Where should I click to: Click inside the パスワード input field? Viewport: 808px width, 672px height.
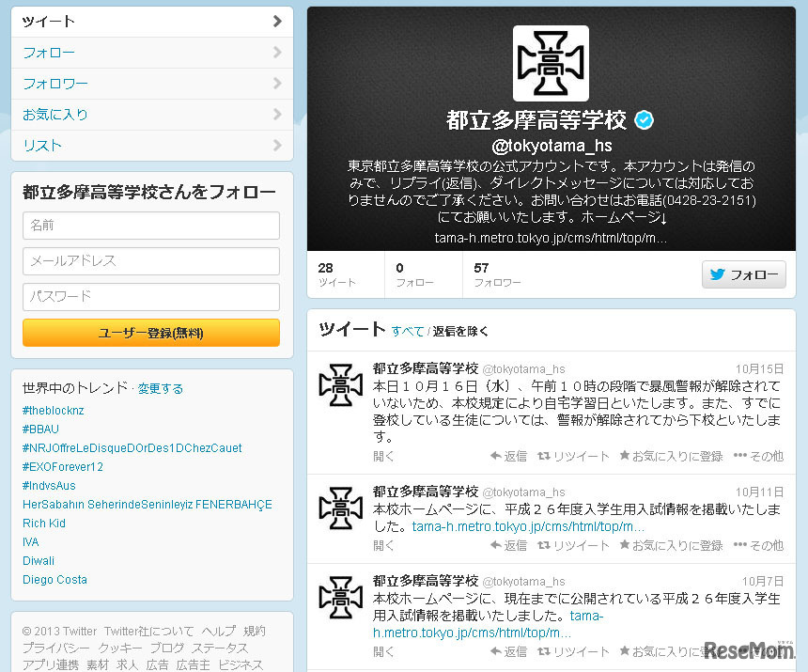tap(150, 297)
